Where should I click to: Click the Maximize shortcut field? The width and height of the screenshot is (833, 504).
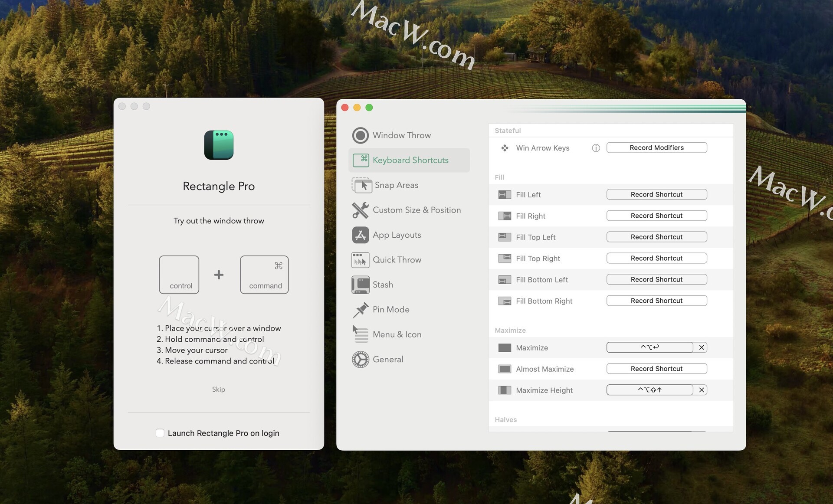[649, 347]
